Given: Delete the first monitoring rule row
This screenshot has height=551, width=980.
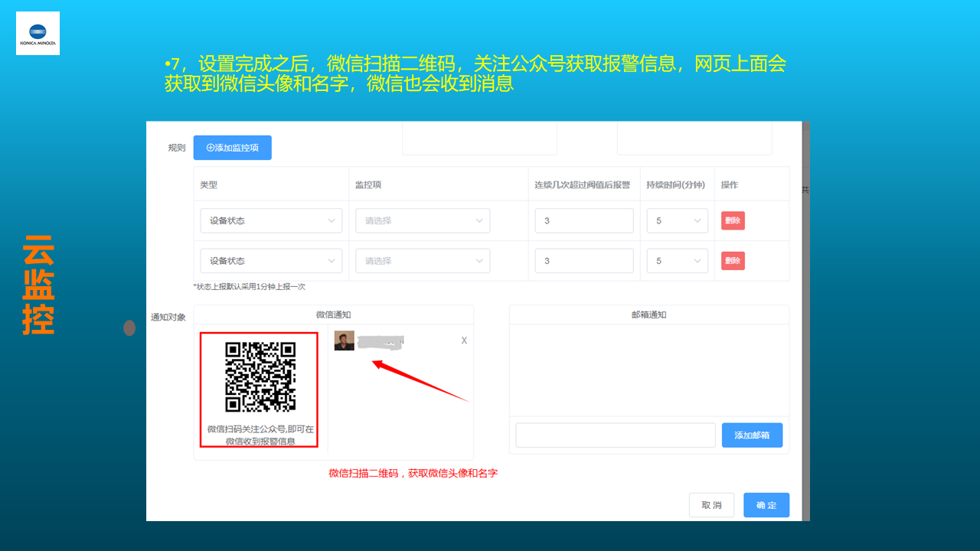Looking at the screenshot, I should pyautogui.click(x=733, y=221).
